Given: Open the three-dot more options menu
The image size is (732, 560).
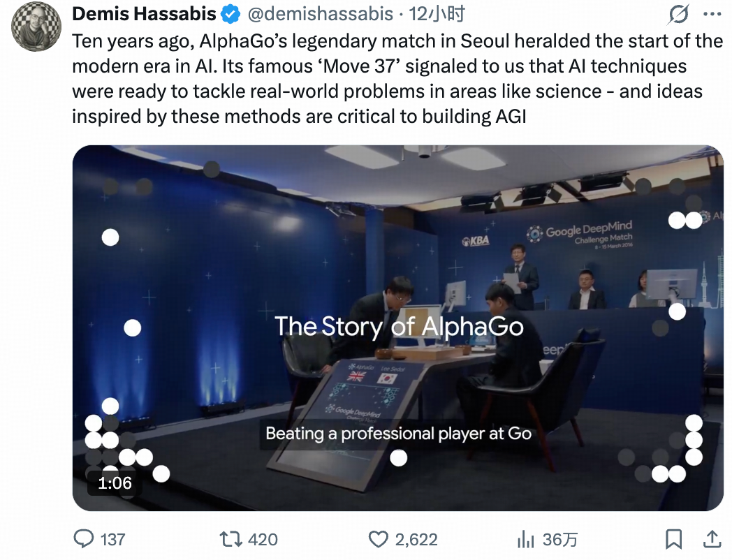Looking at the screenshot, I should click(712, 14).
